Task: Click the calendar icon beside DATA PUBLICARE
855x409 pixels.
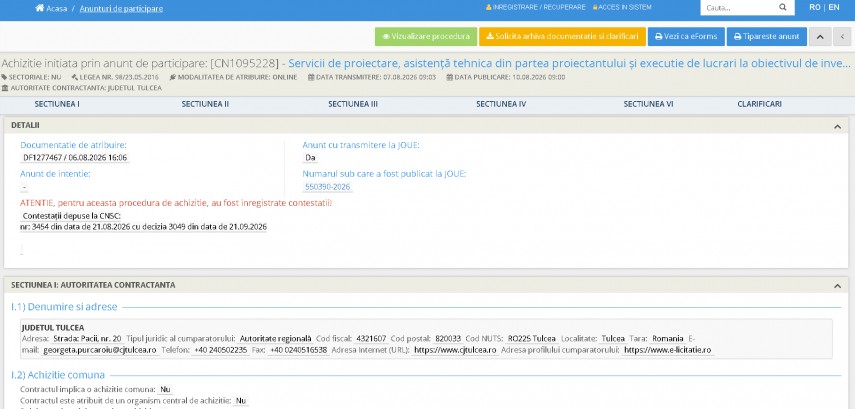Action: point(449,77)
